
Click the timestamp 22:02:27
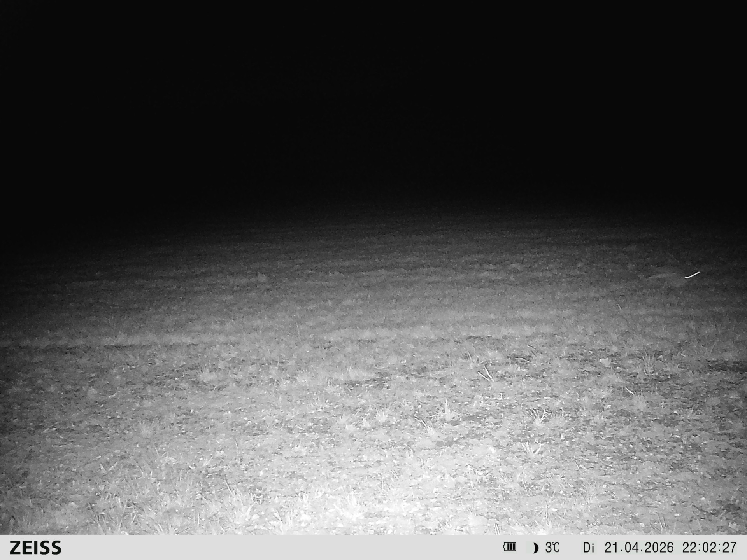click(709, 548)
